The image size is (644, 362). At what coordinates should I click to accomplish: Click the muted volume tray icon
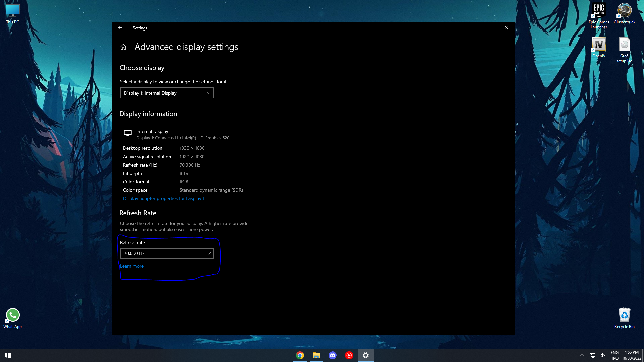(603, 355)
